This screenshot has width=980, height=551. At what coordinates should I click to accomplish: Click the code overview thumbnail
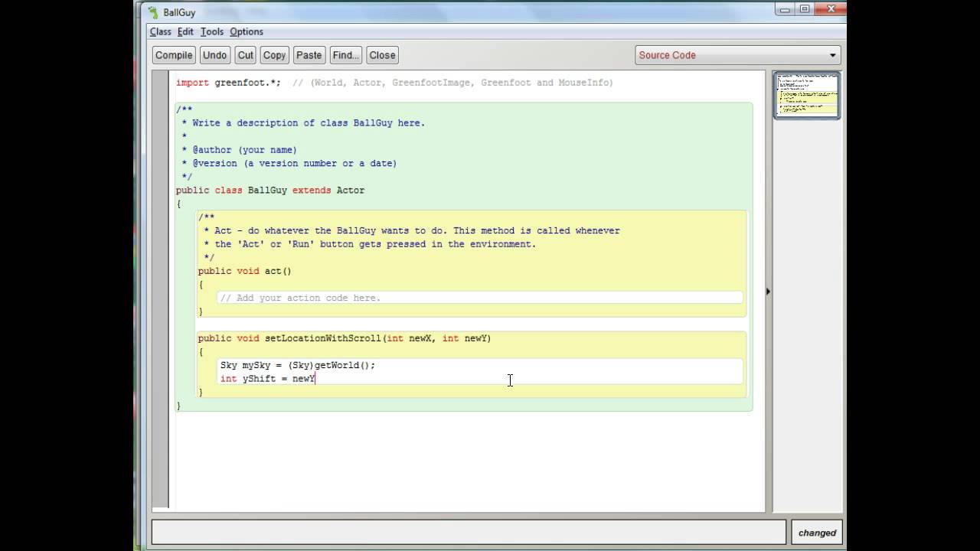807,95
